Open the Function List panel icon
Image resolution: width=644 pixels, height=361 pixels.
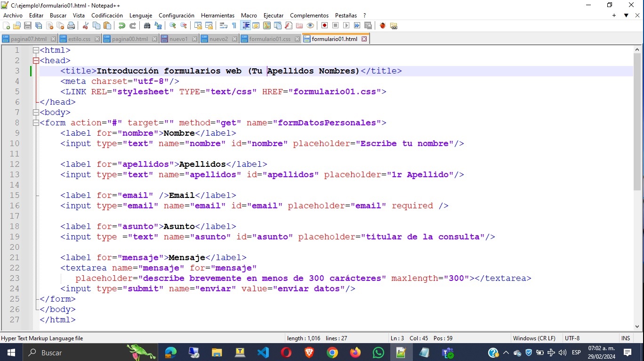coord(289,25)
